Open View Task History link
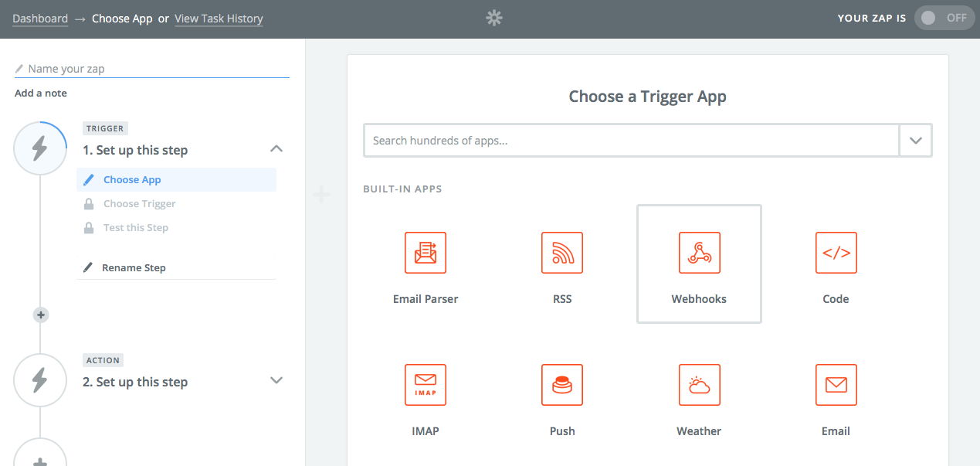Viewport: 980px width, 466px height. (x=219, y=19)
